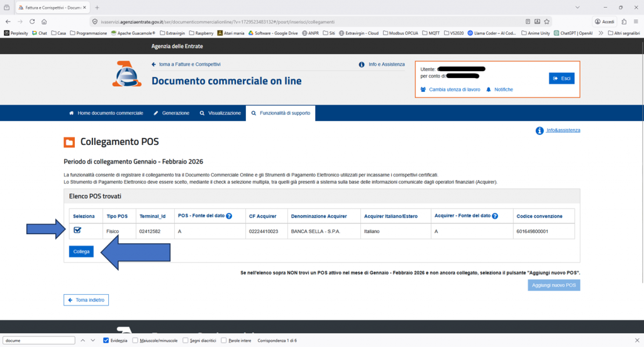Click the bookmark star in address bar
This screenshot has width=644, height=347.
(550, 21)
